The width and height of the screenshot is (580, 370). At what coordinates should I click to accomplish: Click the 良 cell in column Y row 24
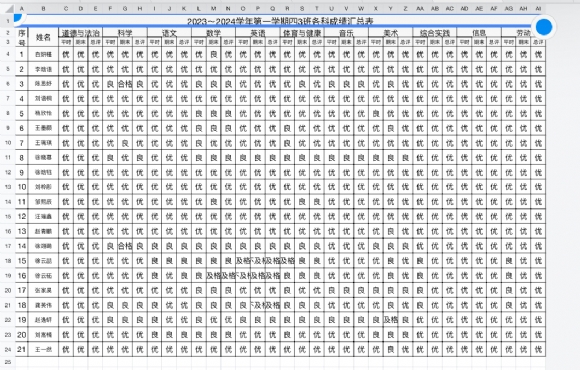click(391, 349)
